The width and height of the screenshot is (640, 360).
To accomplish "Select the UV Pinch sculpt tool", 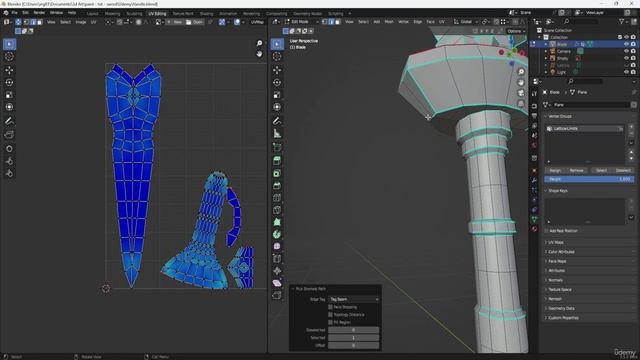I will click(x=9, y=173).
